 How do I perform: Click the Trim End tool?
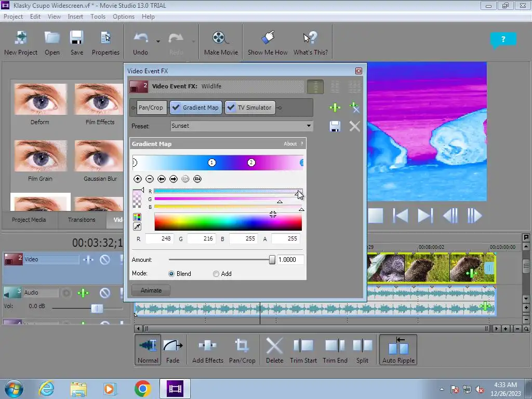click(x=335, y=350)
